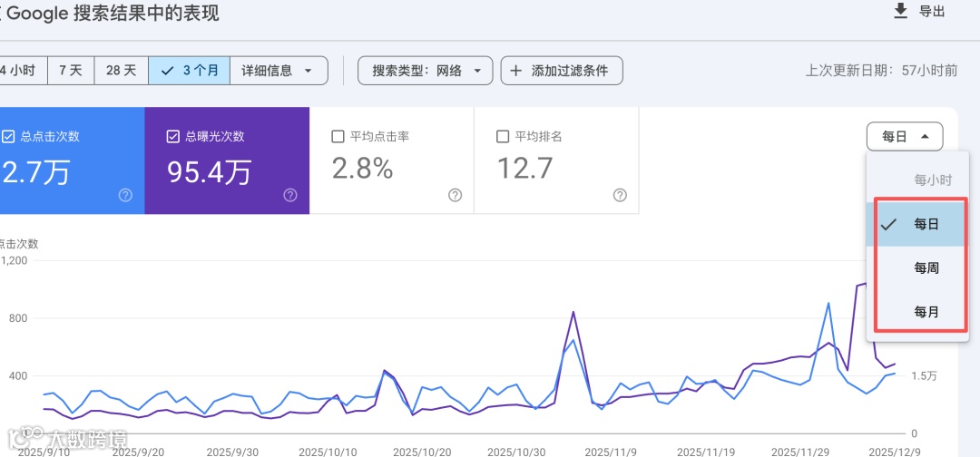The height and width of the screenshot is (457, 980).
Task: Collapse the 每日 granularity dropdown
Action: pyautogui.click(x=905, y=137)
